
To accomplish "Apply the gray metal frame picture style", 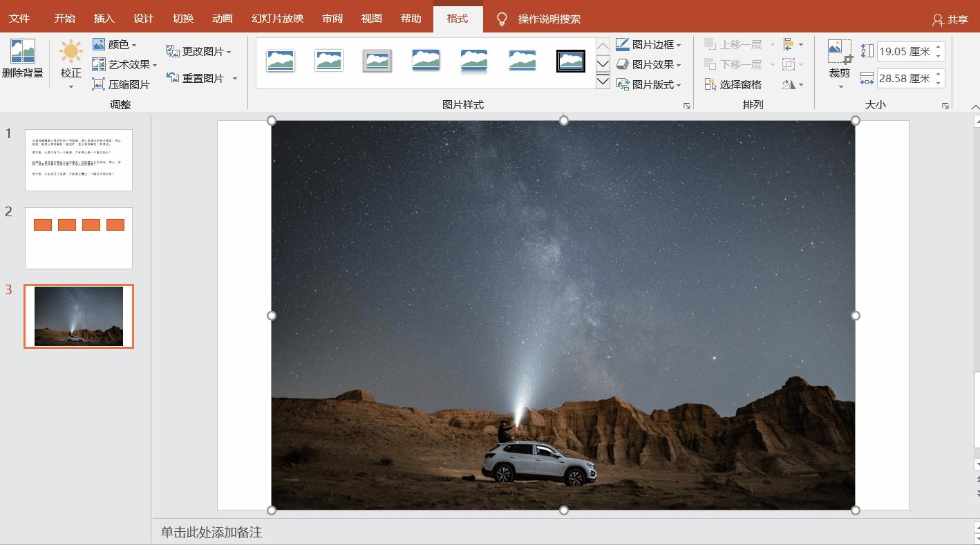I will 377,61.
